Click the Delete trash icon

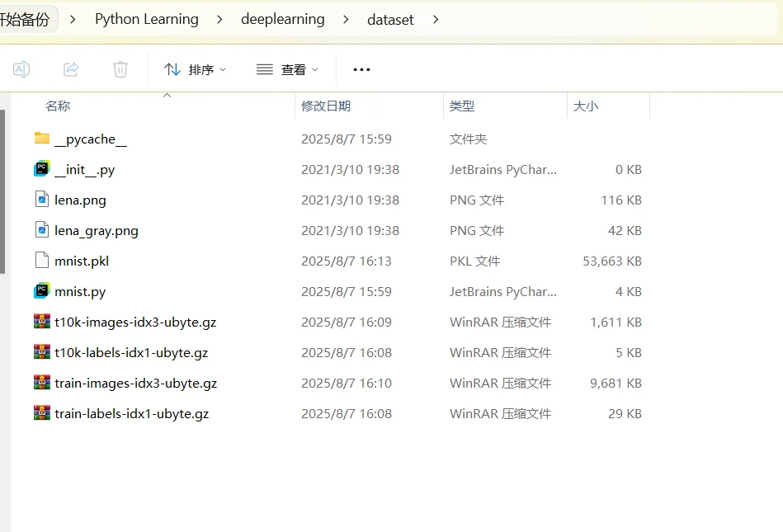pyautogui.click(x=120, y=69)
